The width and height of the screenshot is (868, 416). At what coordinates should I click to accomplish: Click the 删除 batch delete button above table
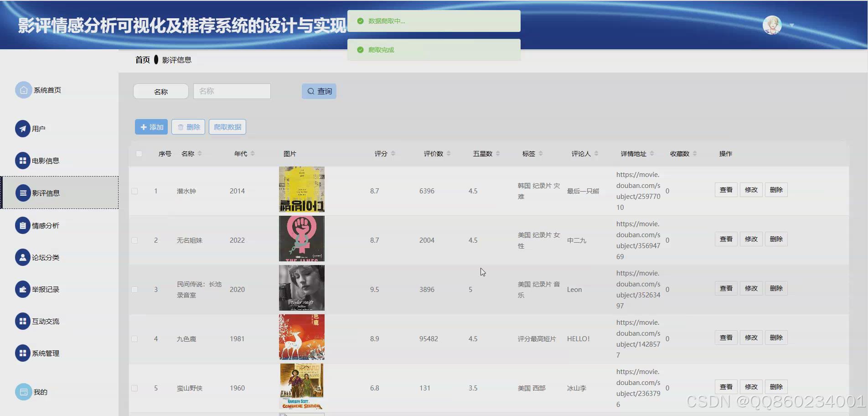coord(188,127)
